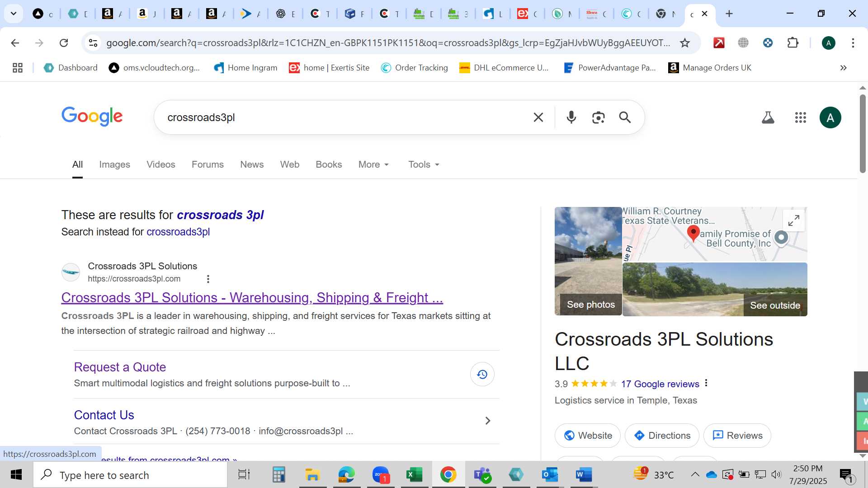Switch to the Images tab

click(114, 164)
